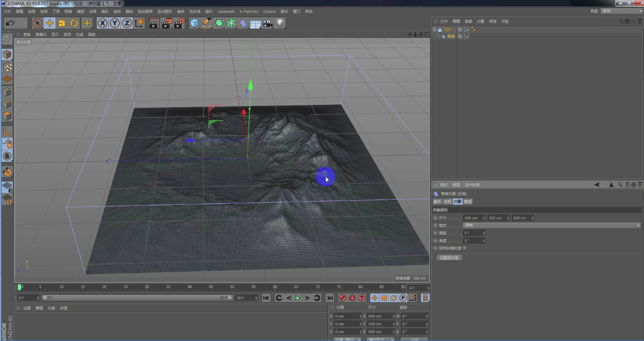
Task: Click the timeline ruler at frame 45
Action: pos(211,287)
